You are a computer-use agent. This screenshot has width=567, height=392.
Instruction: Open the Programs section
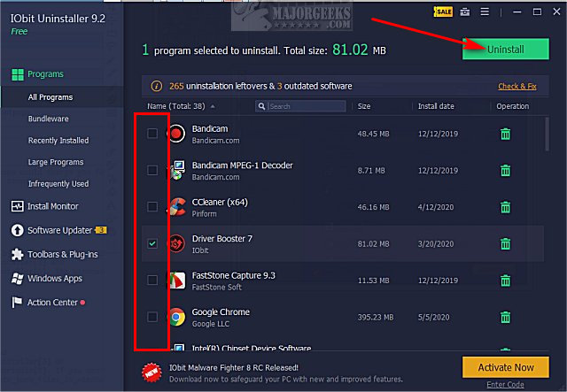pyautogui.click(x=45, y=74)
